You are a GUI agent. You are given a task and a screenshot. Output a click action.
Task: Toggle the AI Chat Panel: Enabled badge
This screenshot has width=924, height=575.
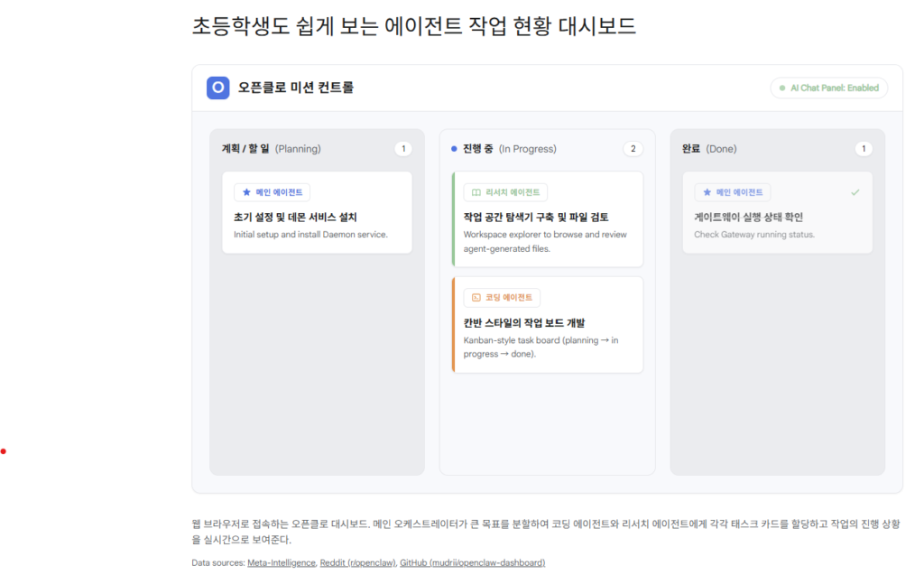click(x=828, y=88)
